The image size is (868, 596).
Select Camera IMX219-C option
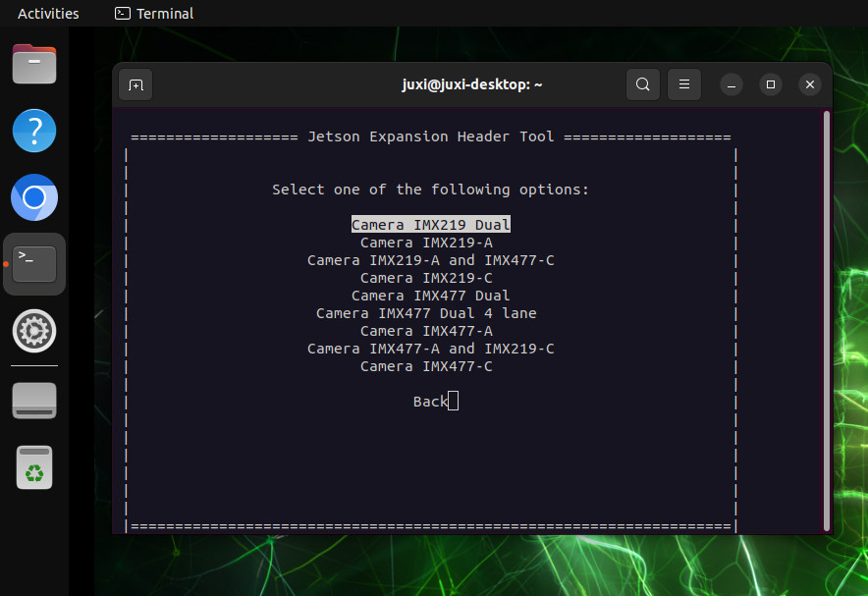tap(426, 278)
